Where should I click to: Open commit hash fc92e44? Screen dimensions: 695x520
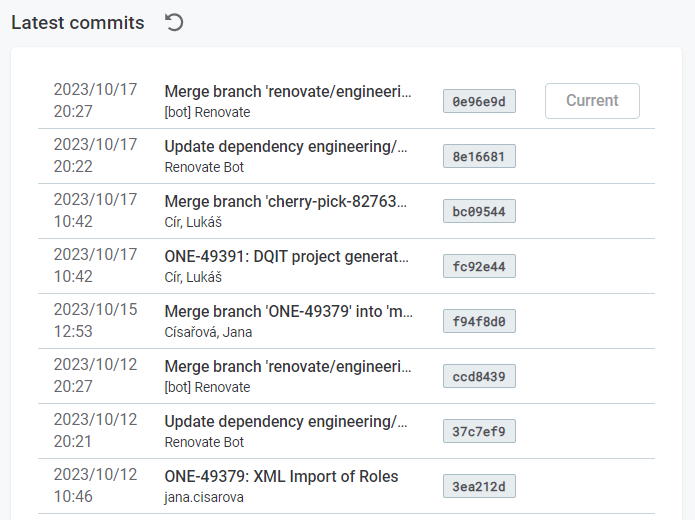[479, 266]
